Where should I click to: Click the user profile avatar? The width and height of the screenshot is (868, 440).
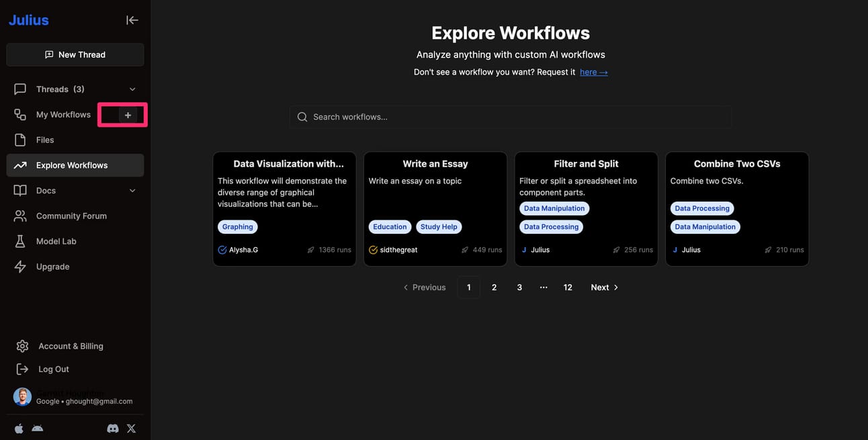click(22, 396)
